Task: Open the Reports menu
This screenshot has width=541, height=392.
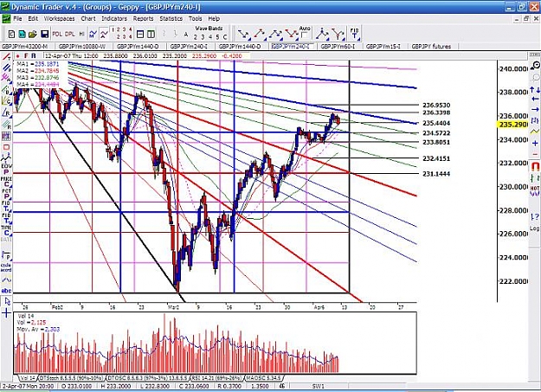Action: click(143, 19)
